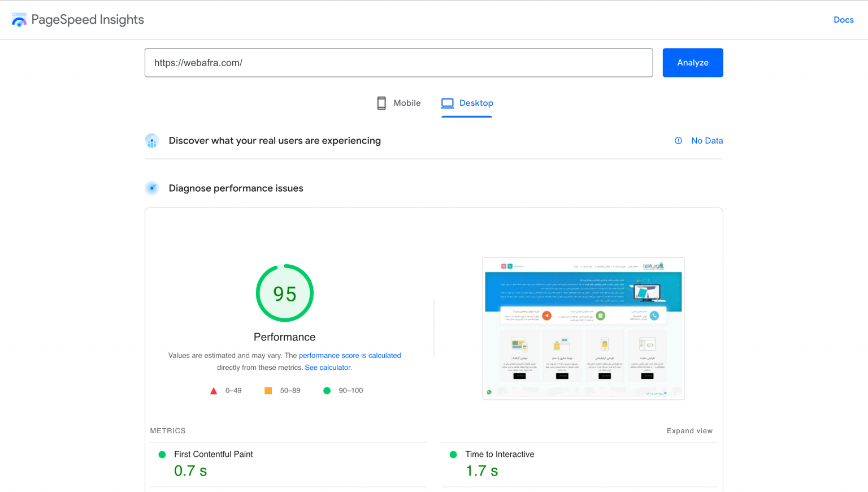Click the No Data info icon

(678, 141)
